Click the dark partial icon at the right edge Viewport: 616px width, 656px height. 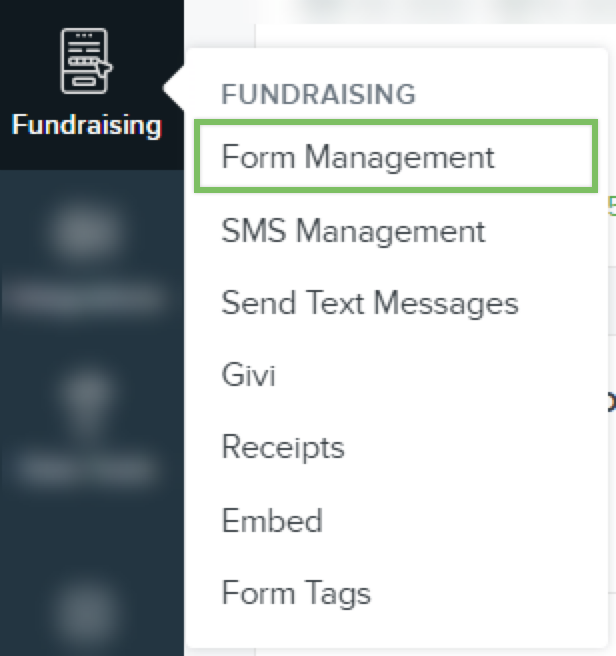(610, 403)
